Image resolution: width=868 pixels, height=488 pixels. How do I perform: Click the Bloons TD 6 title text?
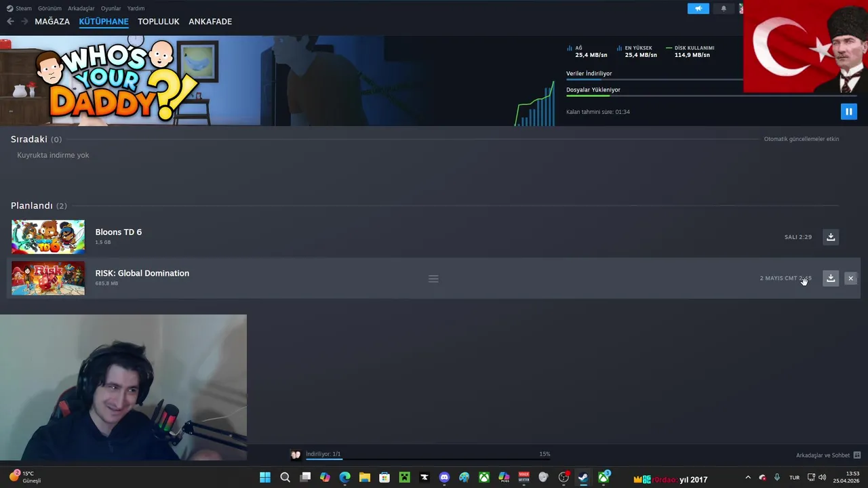[x=119, y=232]
